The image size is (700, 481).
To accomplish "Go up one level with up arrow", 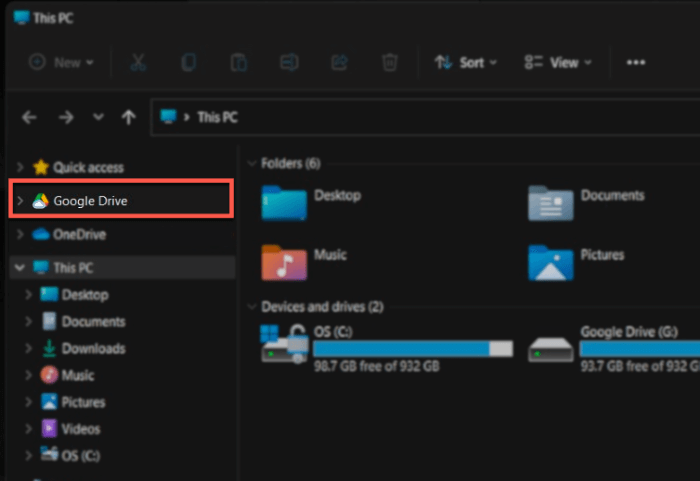I will click(x=129, y=117).
